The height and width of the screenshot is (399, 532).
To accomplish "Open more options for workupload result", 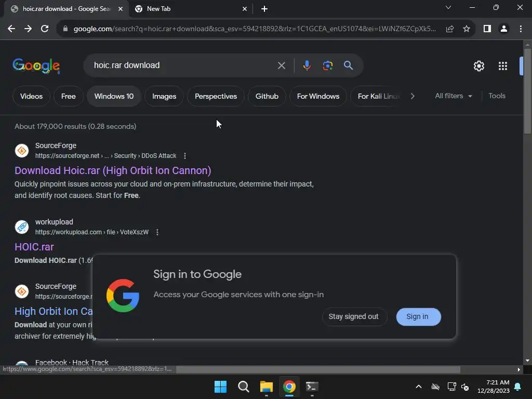I will (157, 232).
